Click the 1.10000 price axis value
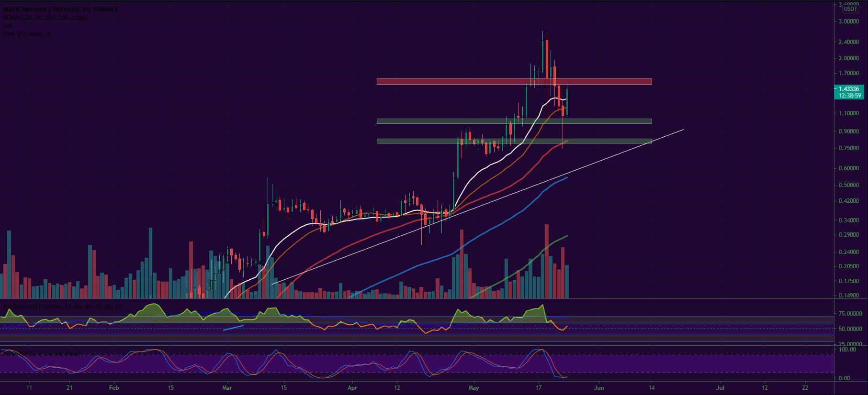 click(x=848, y=113)
